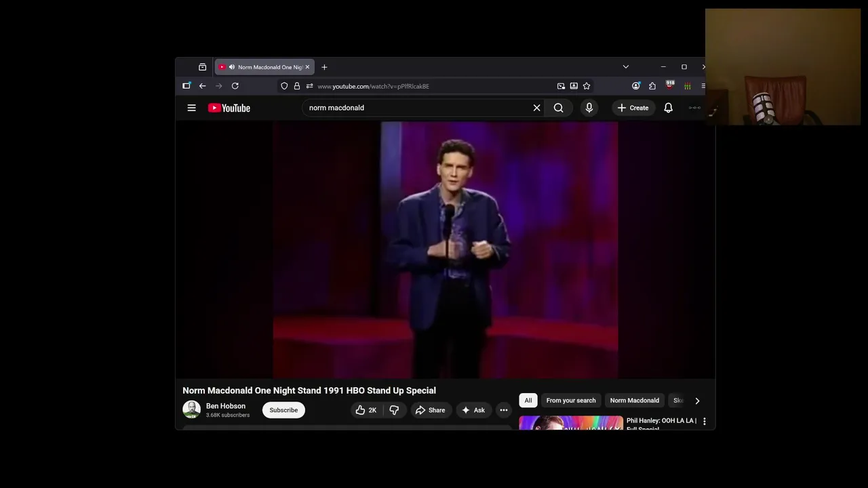Show next filter chips arrow
This screenshot has height=488, width=868.
click(x=697, y=401)
